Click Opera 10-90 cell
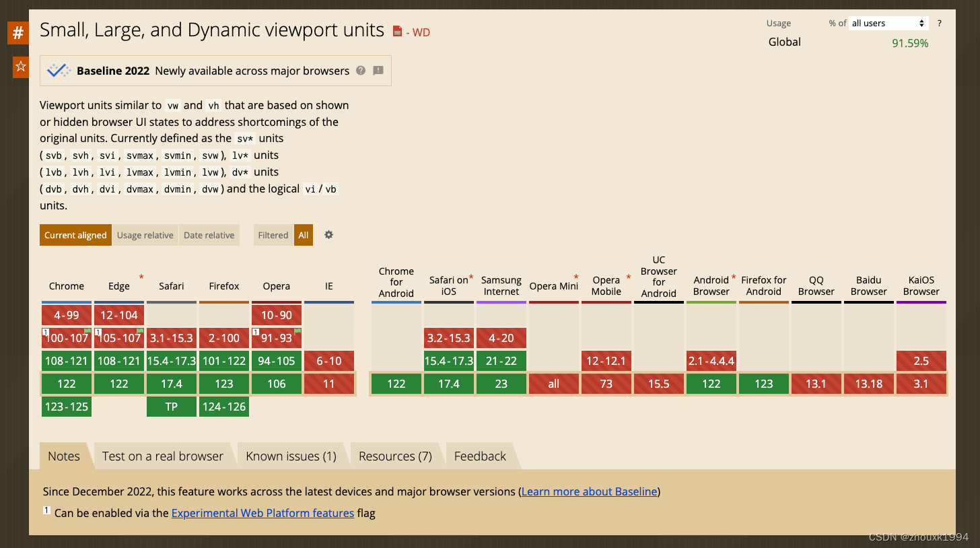980x548 pixels. coord(277,315)
